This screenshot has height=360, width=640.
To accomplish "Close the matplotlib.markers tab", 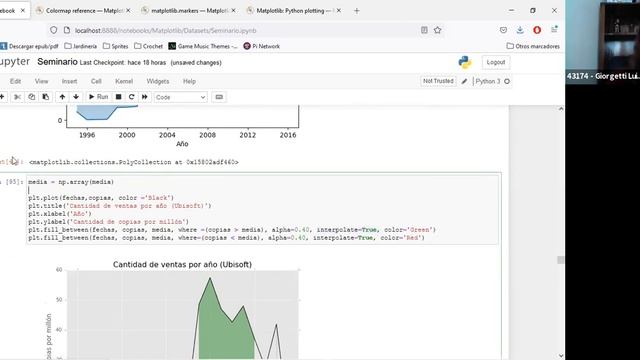I will tap(233, 11).
